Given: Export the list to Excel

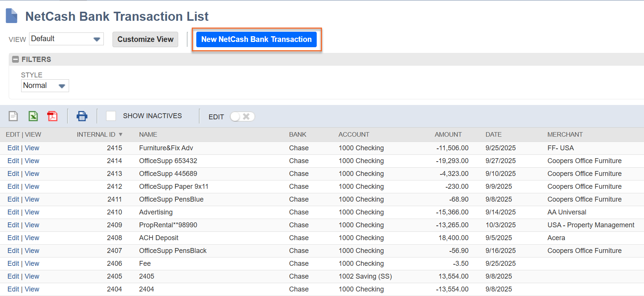Looking at the screenshot, I should [33, 116].
